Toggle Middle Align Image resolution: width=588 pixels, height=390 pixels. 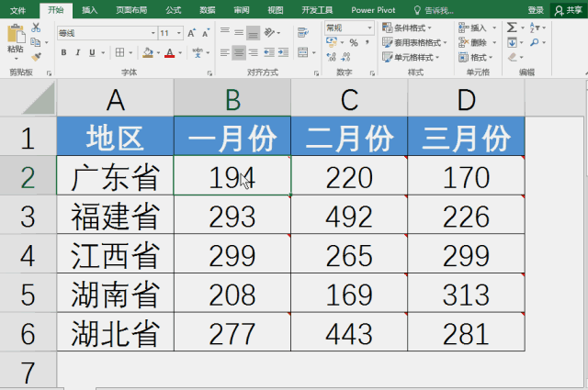[239, 33]
